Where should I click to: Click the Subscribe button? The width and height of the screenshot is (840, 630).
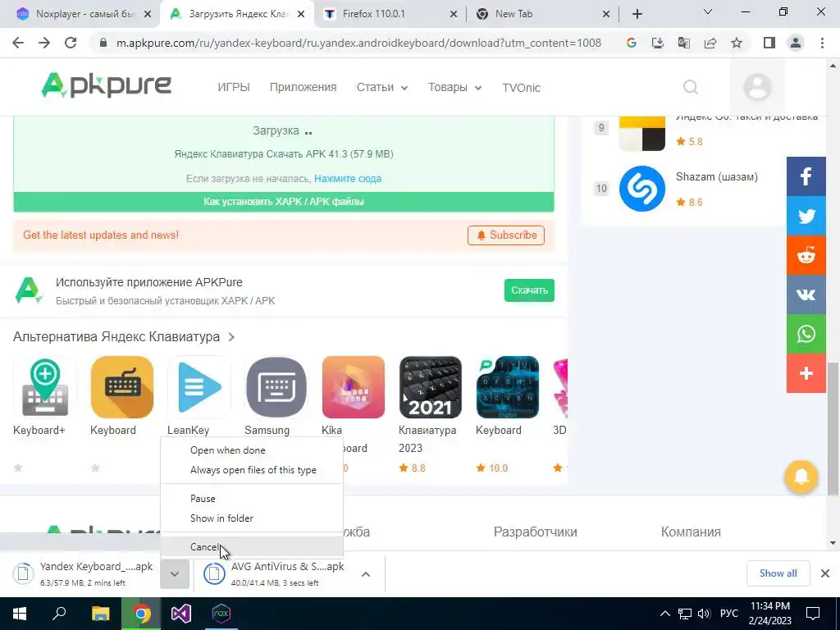point(505,235)
